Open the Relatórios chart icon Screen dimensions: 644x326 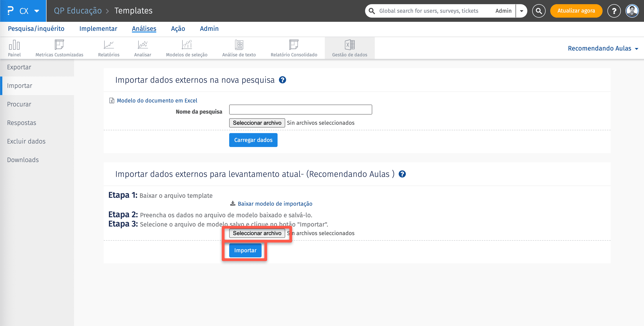point(109,45)
